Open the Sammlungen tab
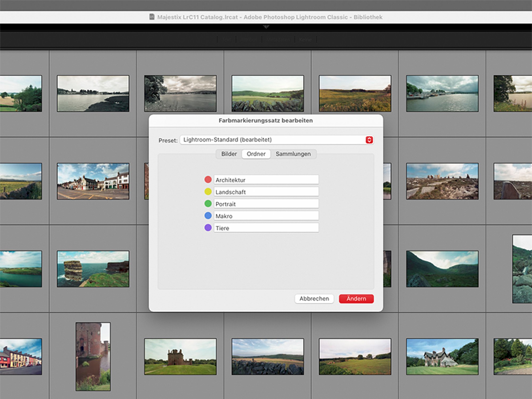 (293, 154)
